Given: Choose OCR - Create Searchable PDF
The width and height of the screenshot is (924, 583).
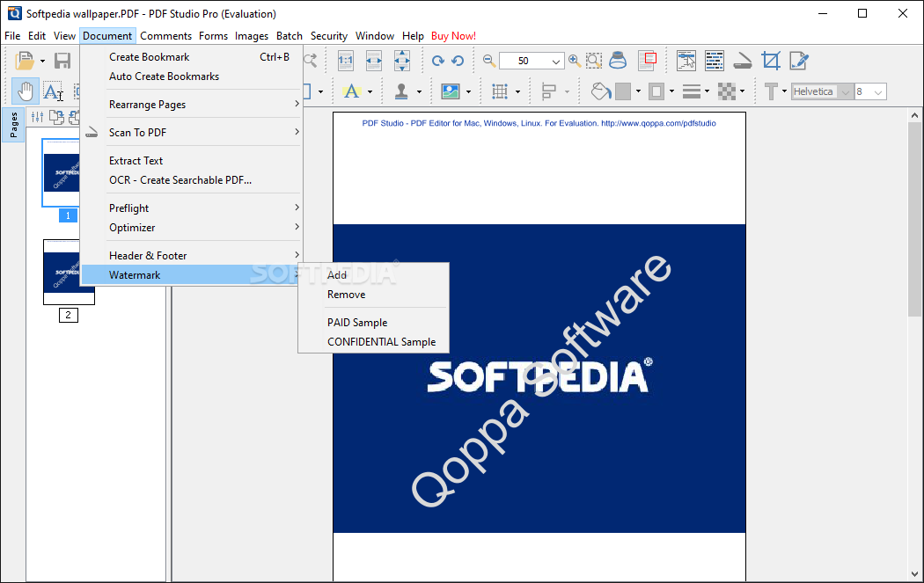Looking at the screenshot, I should click(x=192, y=180).
